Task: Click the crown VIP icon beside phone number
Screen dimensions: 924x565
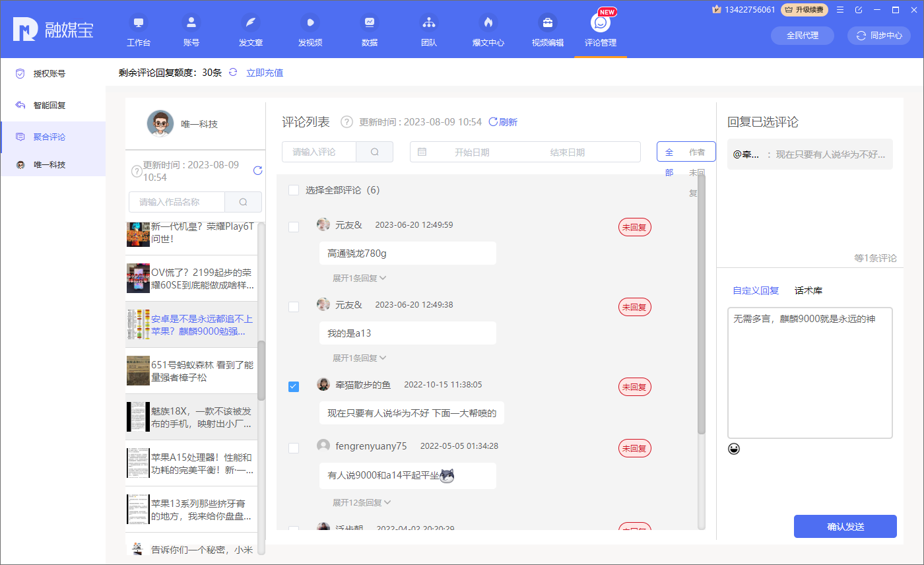Action: [717, 9]
